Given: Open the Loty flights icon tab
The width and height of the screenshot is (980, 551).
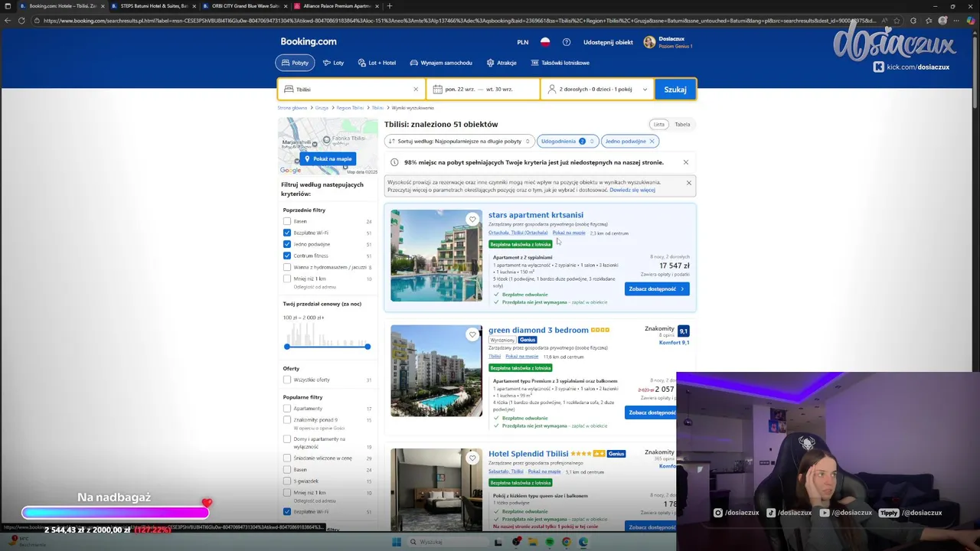Looking at the screenshot, I should pos(333,63).
